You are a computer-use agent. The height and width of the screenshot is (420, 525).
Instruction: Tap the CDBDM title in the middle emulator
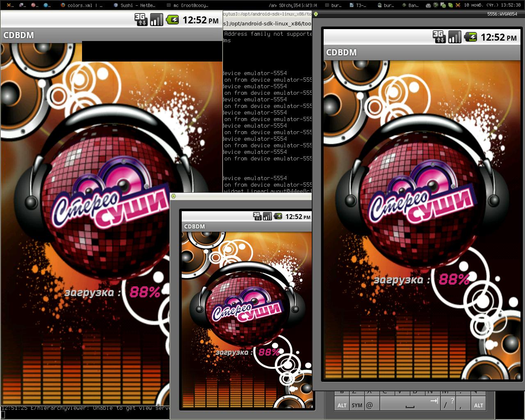tap(194, 226)
